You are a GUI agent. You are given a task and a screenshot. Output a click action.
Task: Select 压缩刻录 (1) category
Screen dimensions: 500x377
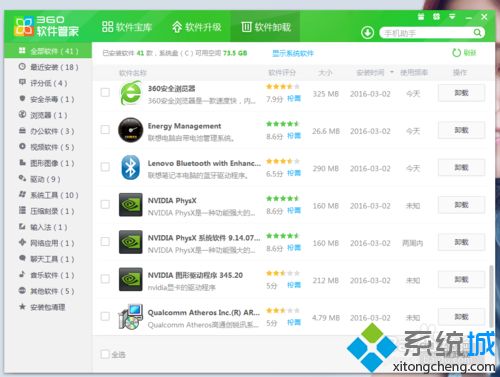coord(48,211)
